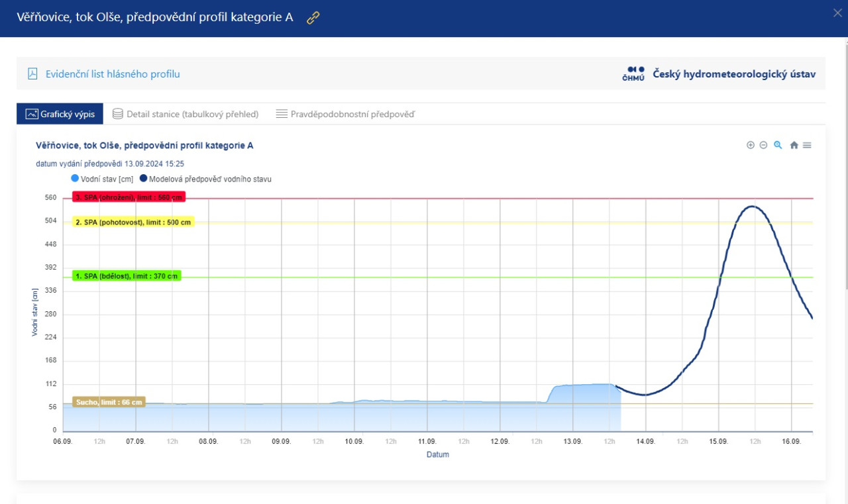Click the x-axis label 10.09.
Image resolution: width=848 pixels, height=504 pixels.
pos(354,441)
